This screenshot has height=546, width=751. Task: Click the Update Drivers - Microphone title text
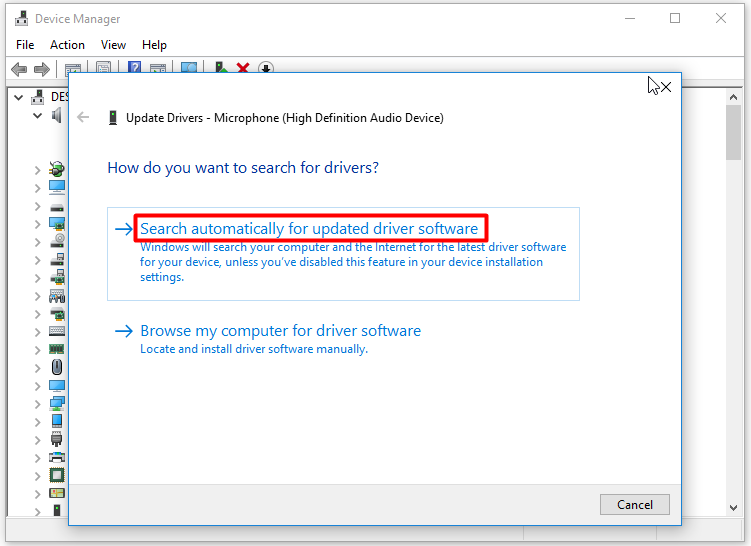(284, 118)
